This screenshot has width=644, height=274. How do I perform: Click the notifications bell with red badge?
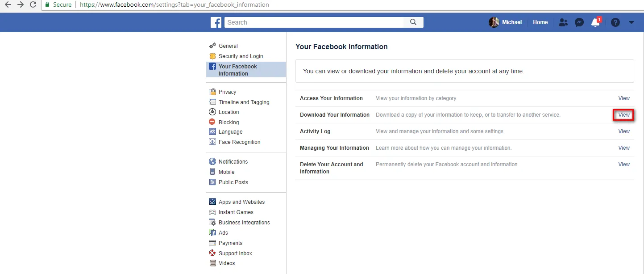pyautogui.click(x=595, y=22)
